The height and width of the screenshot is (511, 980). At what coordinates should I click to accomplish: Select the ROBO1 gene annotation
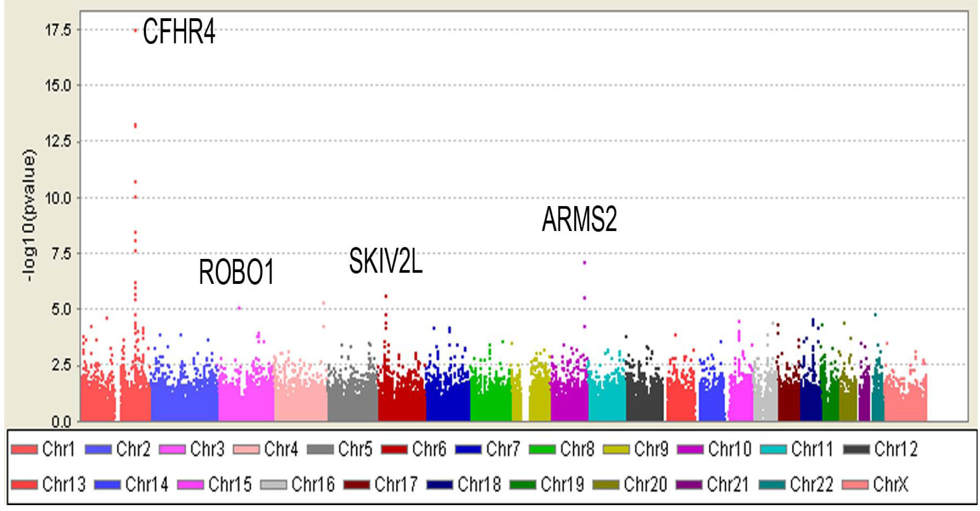tap(236, 273)
